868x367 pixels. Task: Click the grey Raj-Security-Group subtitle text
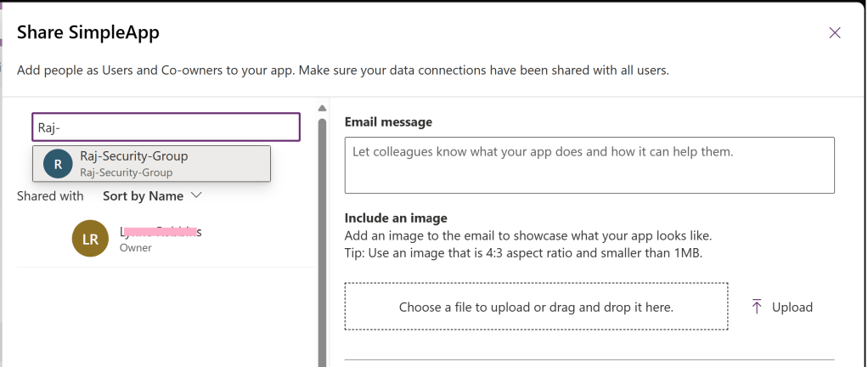(127, 172)
